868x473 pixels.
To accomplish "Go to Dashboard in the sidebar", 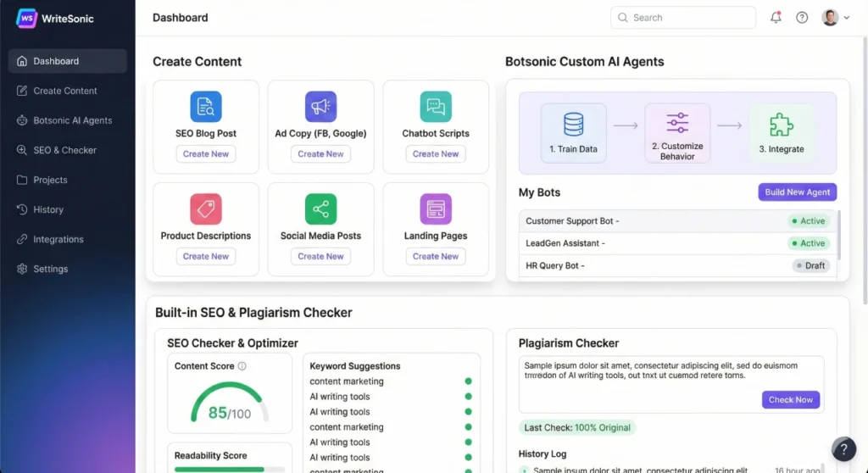I will pyautogui.click(x=68, y=61).
